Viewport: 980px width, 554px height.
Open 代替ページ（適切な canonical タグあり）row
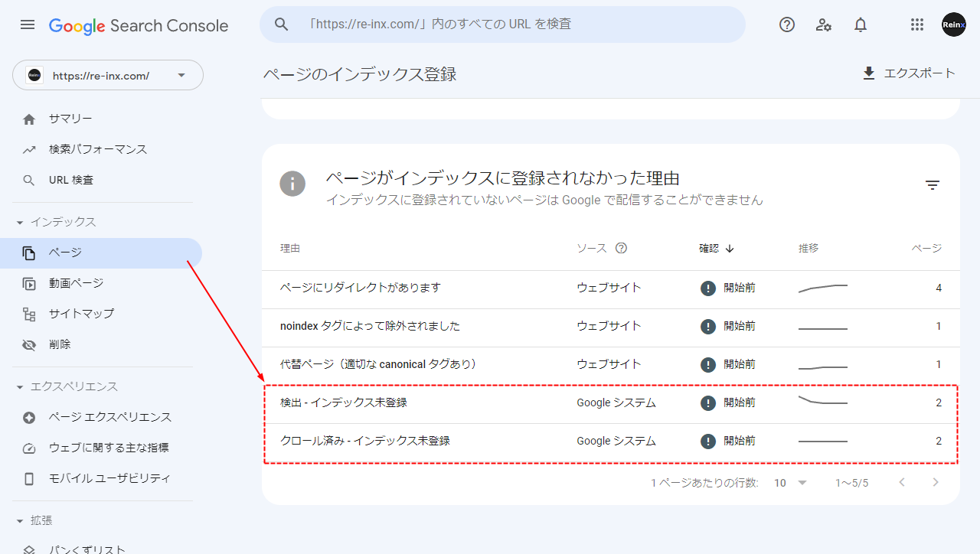[611, 366]
